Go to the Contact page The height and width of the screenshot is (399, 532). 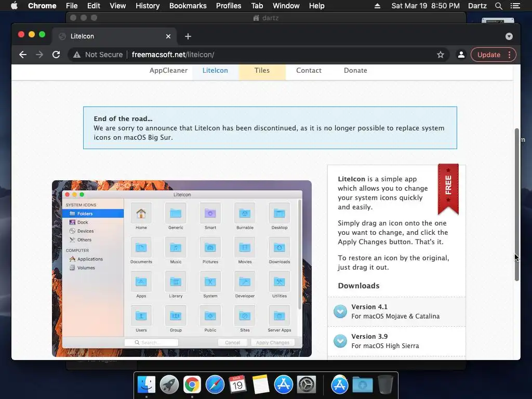click(309, 71)
